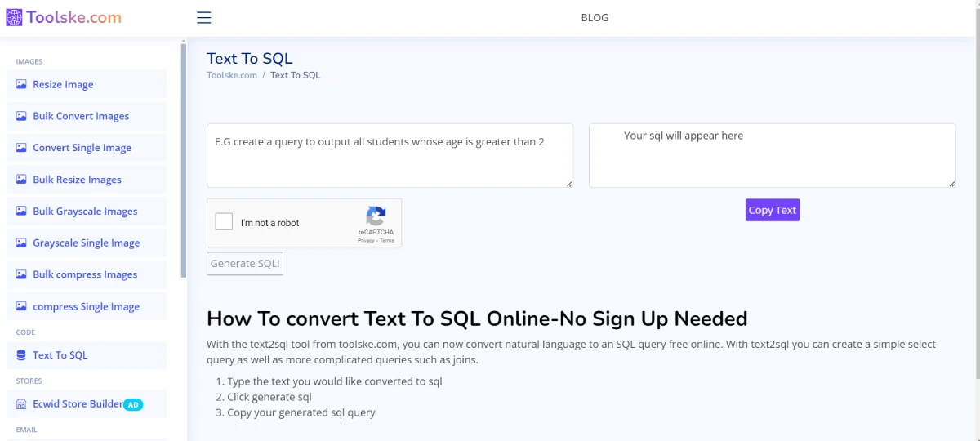Select Bulk Resize Images in sidebar
The height and width of the screenshot is (441, 980).
[x=77, y=180]
